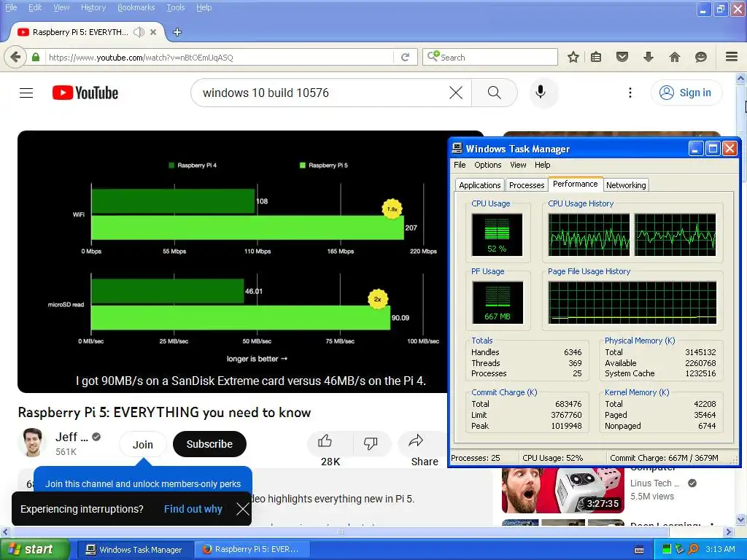
Task: Dislike the video with thumbs down
Action: 371,443
